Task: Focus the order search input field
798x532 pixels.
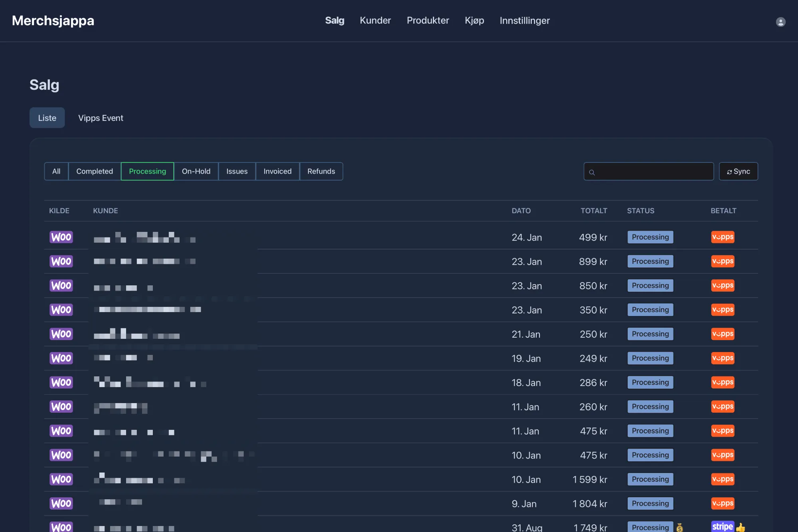Action: (654, 171)
